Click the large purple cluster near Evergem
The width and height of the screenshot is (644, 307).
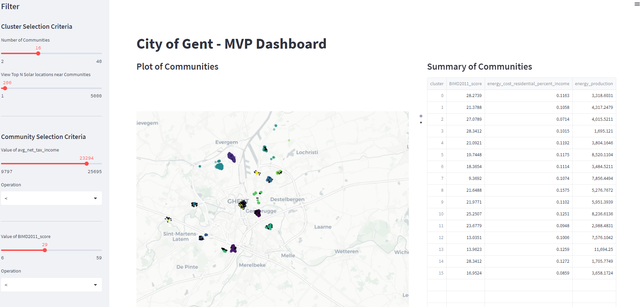(x=231, y=157)
